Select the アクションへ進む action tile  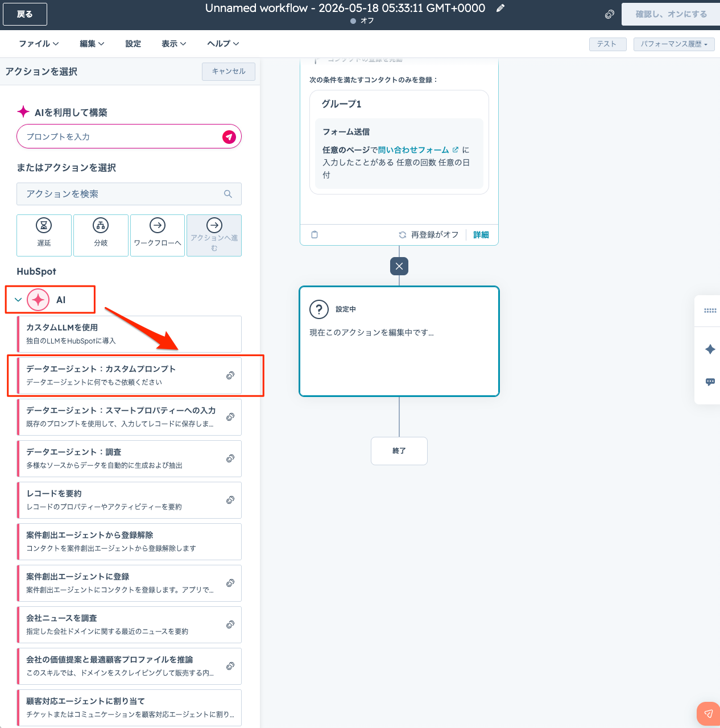point(214,235)
